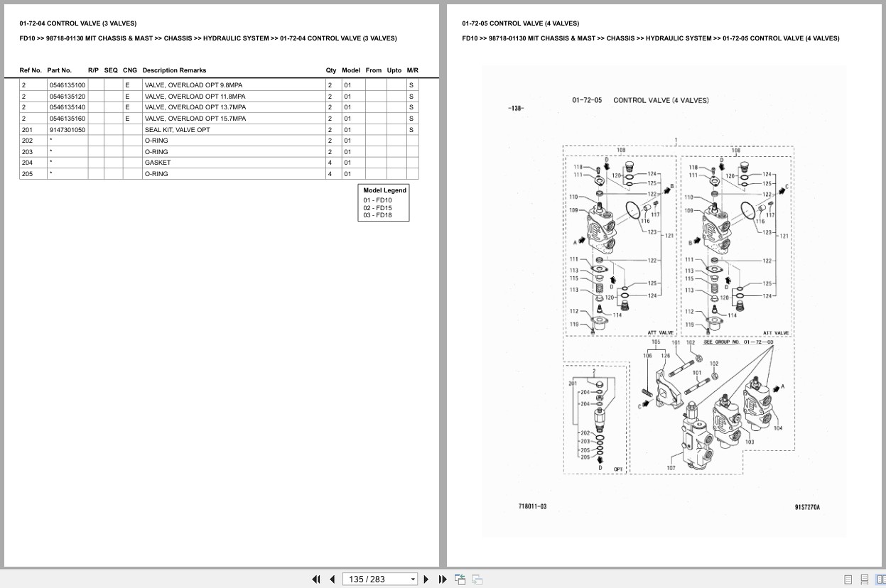Click 01-72-04 CONTROL VALVE (3 VALVES) page title
886x588 pixels.
click(x=78, y=23)
